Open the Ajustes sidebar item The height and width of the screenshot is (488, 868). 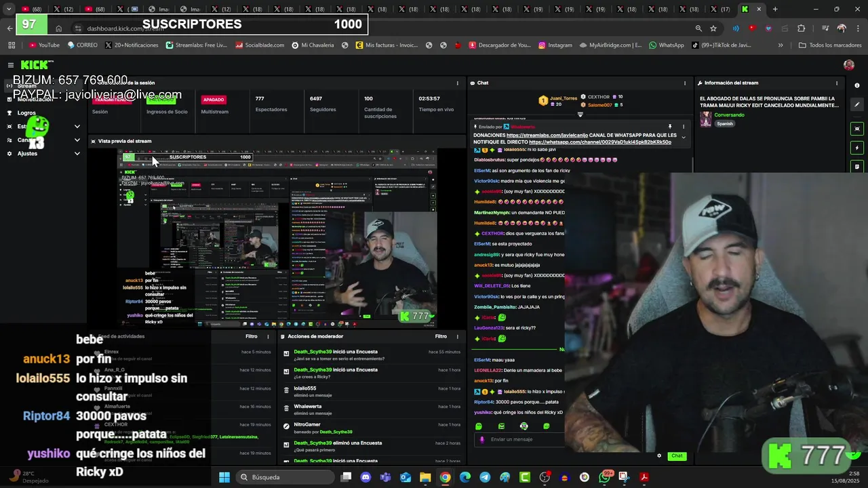tap(27, 154)
